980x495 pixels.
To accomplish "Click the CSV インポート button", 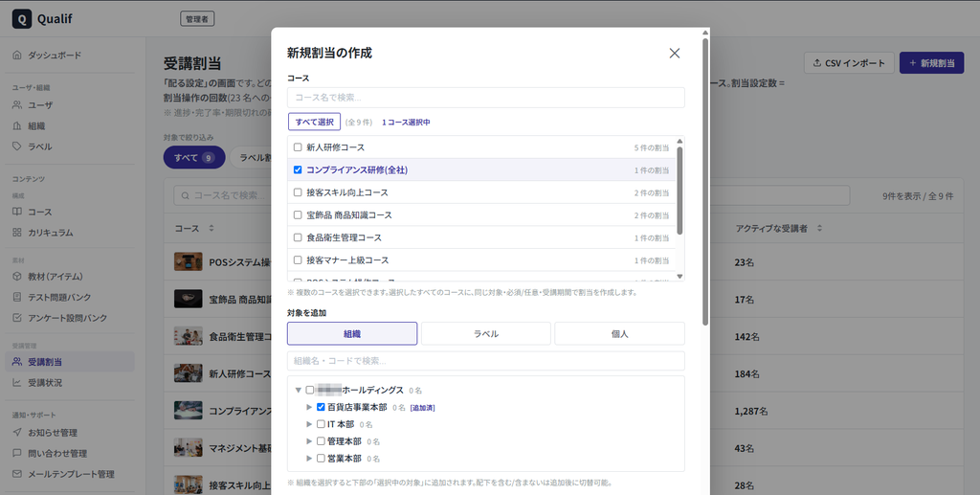I will point(850,63).
